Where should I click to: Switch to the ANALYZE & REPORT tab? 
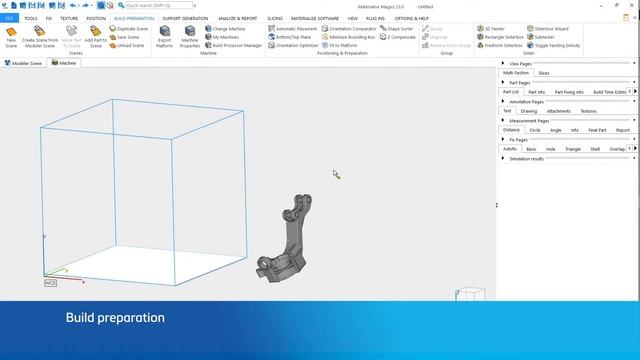(238, 18)
